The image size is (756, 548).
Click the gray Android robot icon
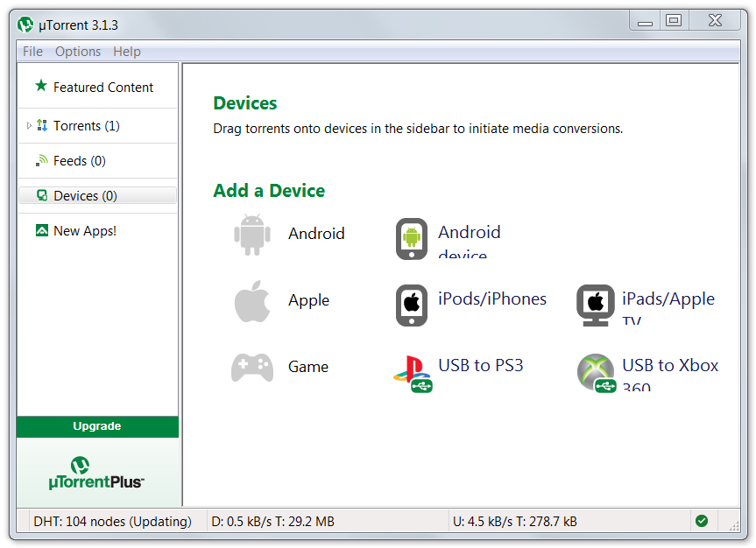pyautogui.click(x=252, y=235)
